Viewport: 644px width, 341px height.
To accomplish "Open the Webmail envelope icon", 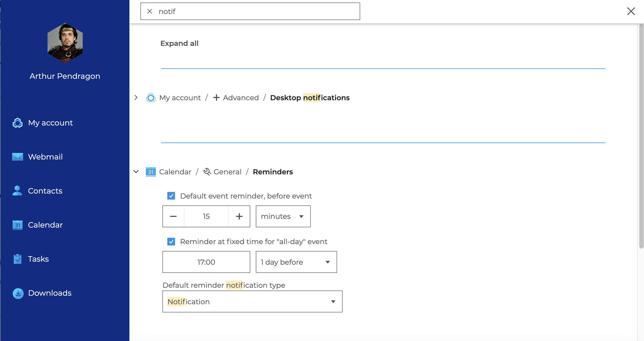I will click(x=18, y=157).
